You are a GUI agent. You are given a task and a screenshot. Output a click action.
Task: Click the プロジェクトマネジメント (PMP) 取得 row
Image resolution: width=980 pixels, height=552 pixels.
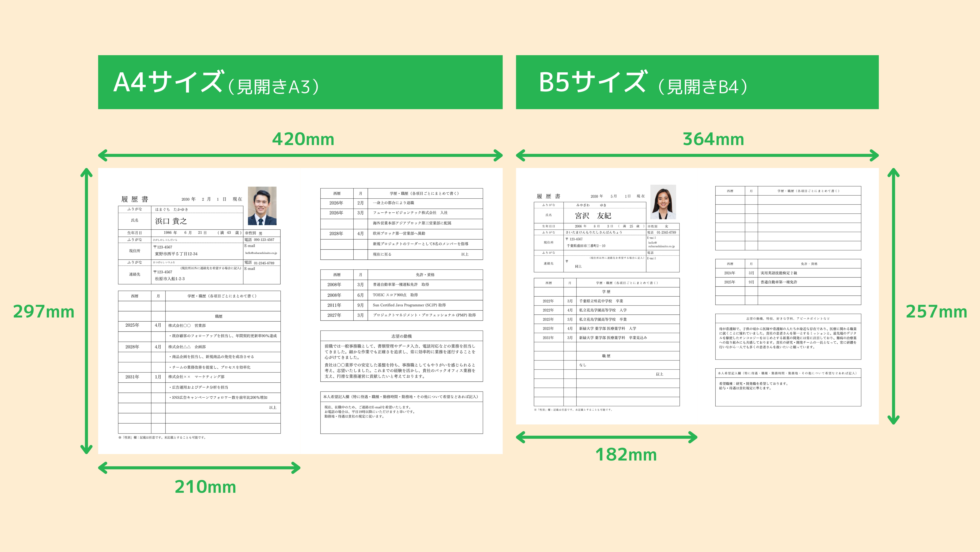click(402, 315)
